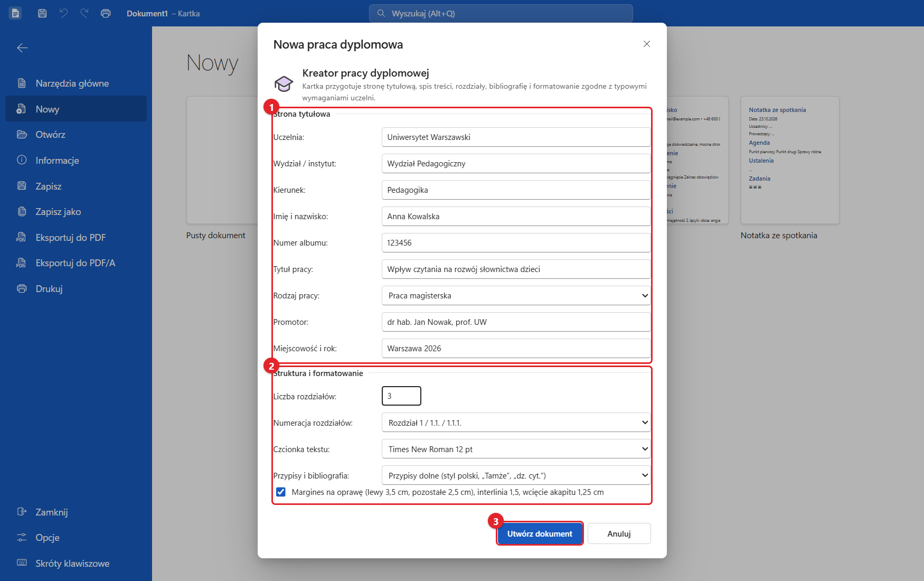Open Informacje in the sidebar
The image size is (924, 581).
(x=76, y=161)
